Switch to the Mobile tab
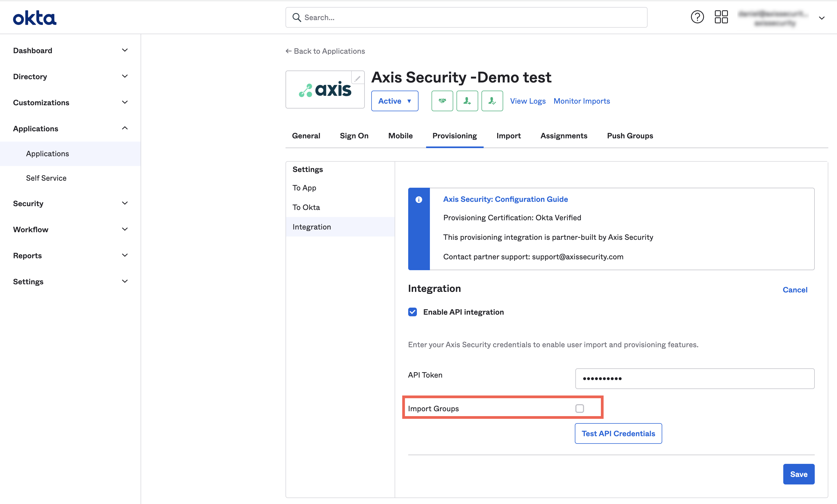 click(x=401, y=136)
